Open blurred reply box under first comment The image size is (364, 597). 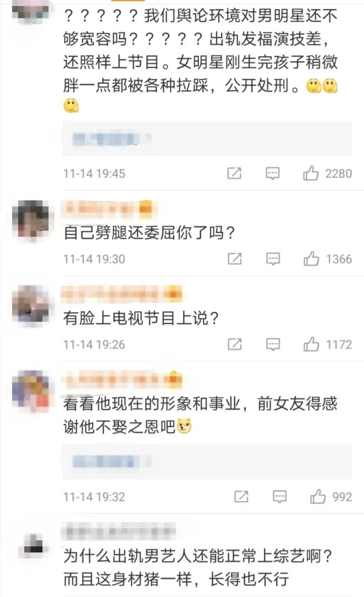point(207,139)
